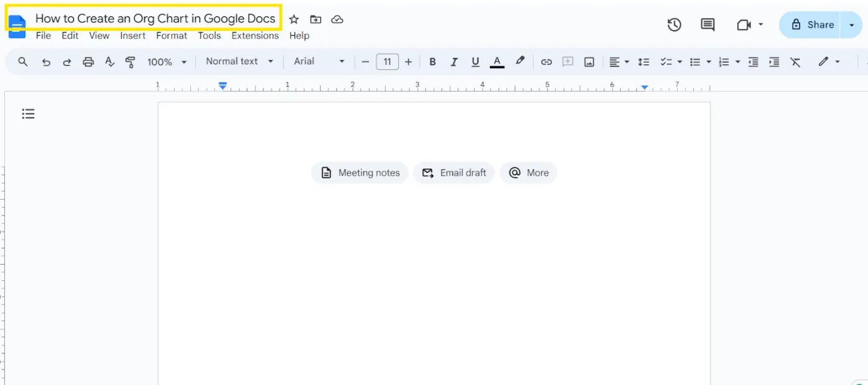Image resolution: width=868 pixels, height=385 pixels.
Task: Open the comments panel icon
Action: click(x=707, y=25)
